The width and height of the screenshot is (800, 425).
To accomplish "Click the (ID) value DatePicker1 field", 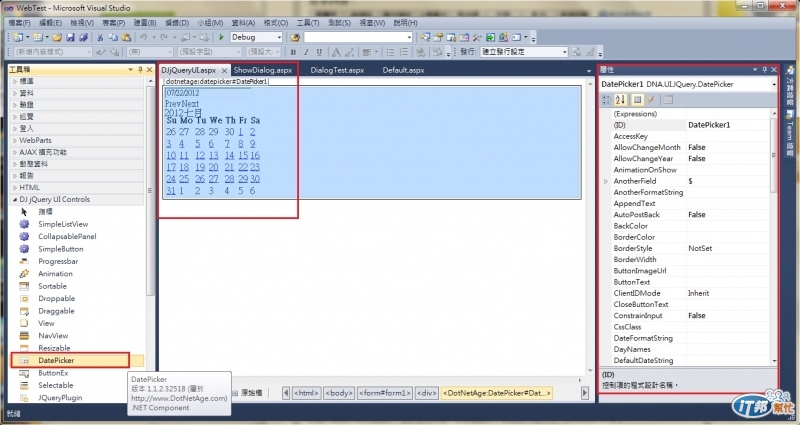I will (x=728, y=125).
